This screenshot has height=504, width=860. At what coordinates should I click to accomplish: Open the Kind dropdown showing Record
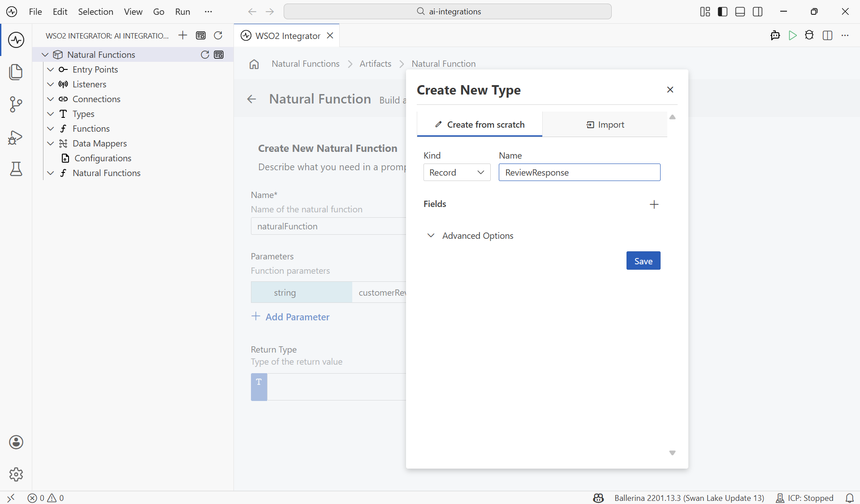(457, 172)
